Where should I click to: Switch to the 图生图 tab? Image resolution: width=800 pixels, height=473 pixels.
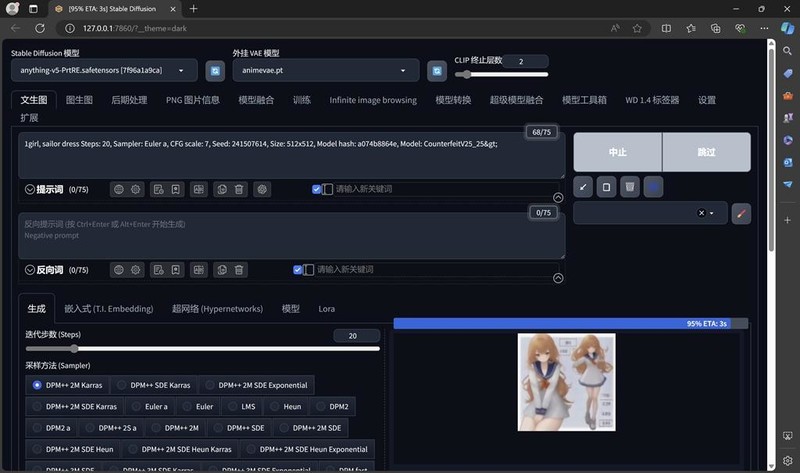tap(79, 100)
